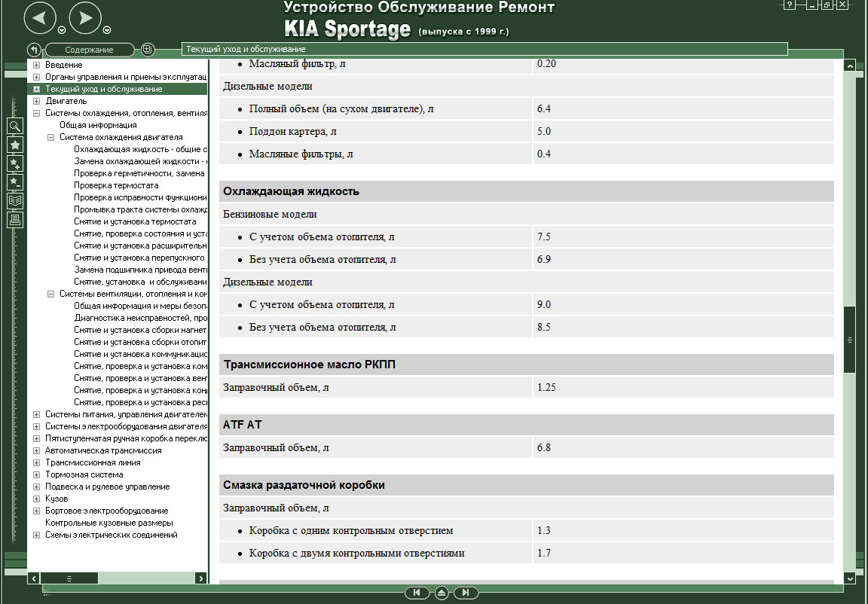Open Общая информация under cooling systems
Image resolution: width=868 pixels, height=604 pixels.
[x=98, y=125]
